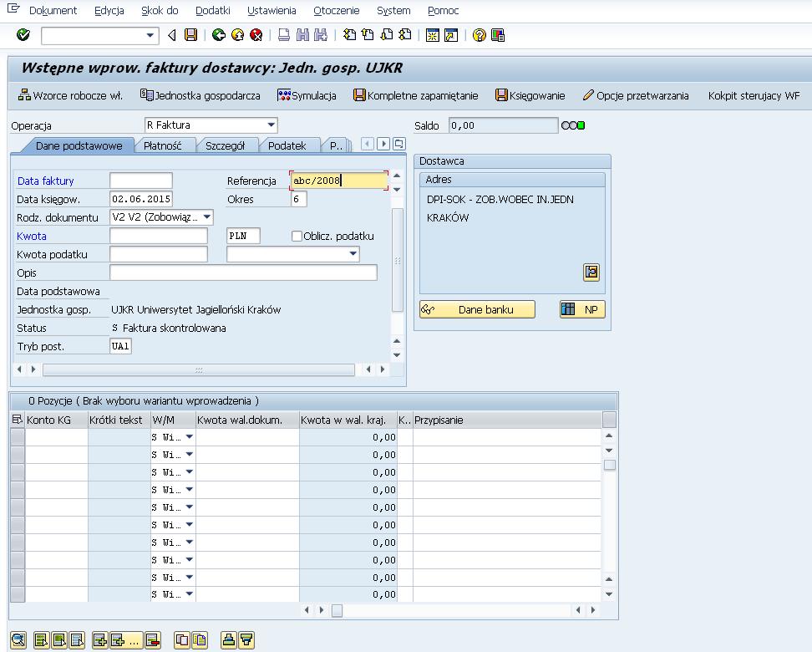
Task: Click the Opis text field
Action: click(x=243, y=273)
